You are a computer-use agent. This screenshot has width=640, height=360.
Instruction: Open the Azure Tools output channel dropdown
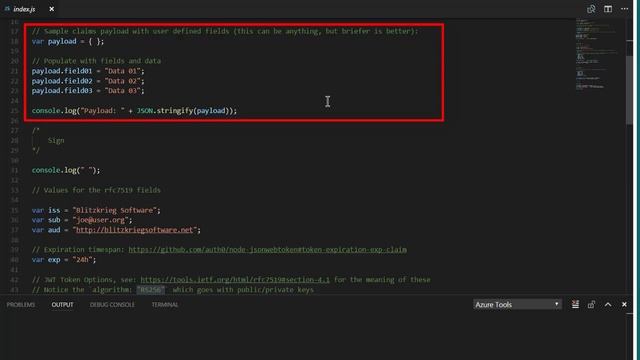[x=517, y=304]
